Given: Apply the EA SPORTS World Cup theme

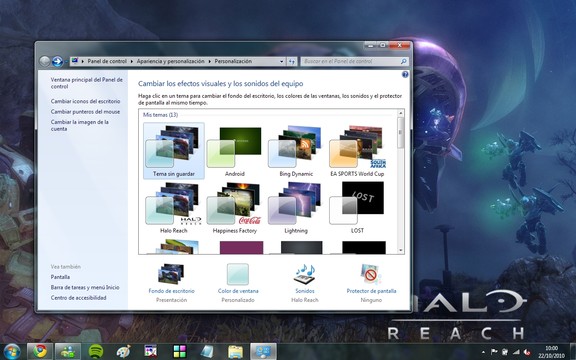Looking at the screenshot, I should tap(357, 151).
